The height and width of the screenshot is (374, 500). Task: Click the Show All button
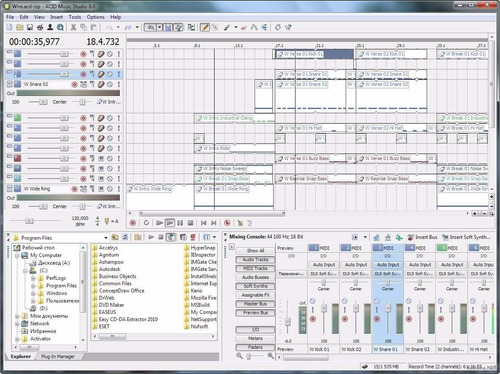pyautogui.click(x=255, y=250)
